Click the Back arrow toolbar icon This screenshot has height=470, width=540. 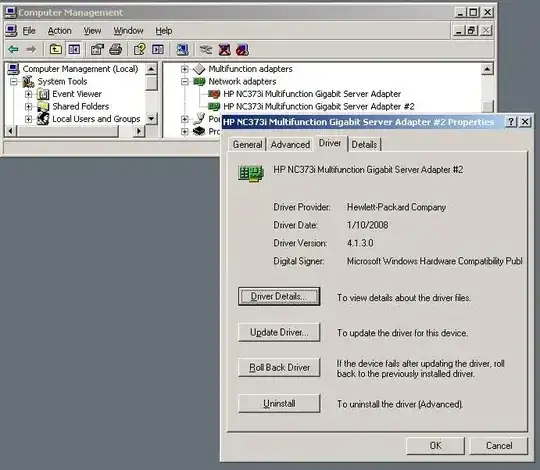click(13, 50)
